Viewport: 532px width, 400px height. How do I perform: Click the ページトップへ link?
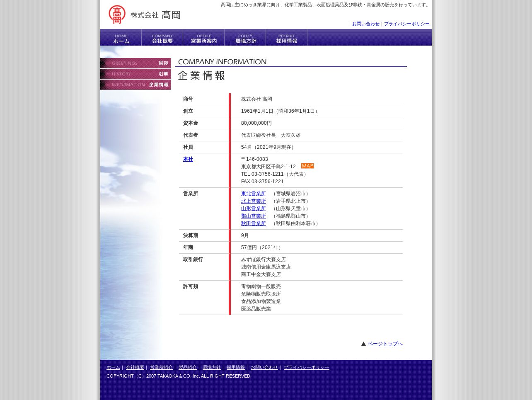click(385, 344)
